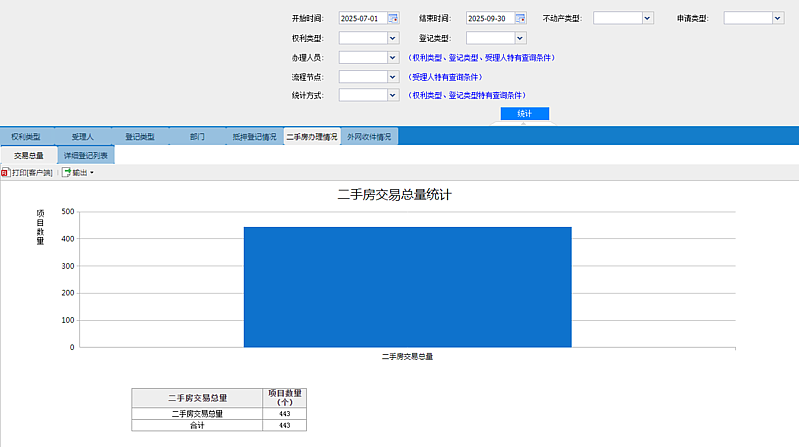Open the 登记类型 dropdown
The height and width of the screenshot is (447, 799).
tap(520, 38)
